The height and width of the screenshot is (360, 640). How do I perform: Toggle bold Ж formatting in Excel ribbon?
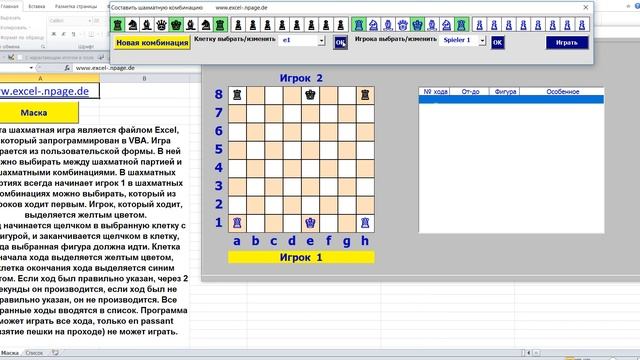pyautogui.click(x=53, y=34)
